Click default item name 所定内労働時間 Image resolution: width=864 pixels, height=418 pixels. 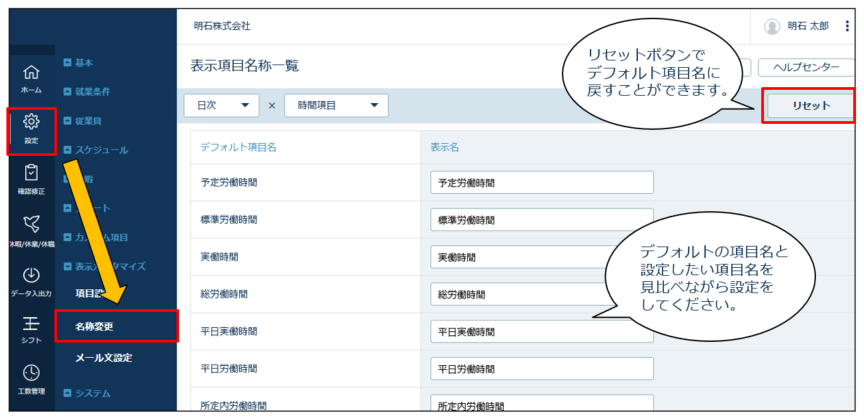(x=234, y=405)
